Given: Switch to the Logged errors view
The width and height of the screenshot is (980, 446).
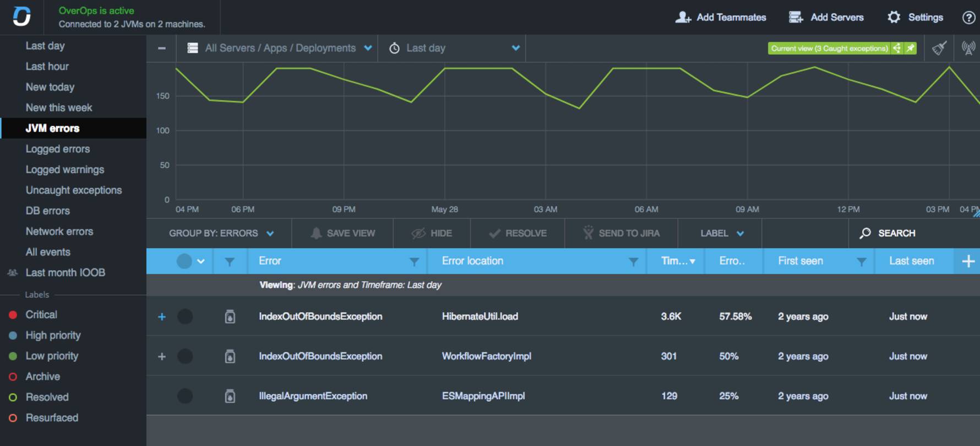Looking at the screenshot, I should (x=58, y=149).
